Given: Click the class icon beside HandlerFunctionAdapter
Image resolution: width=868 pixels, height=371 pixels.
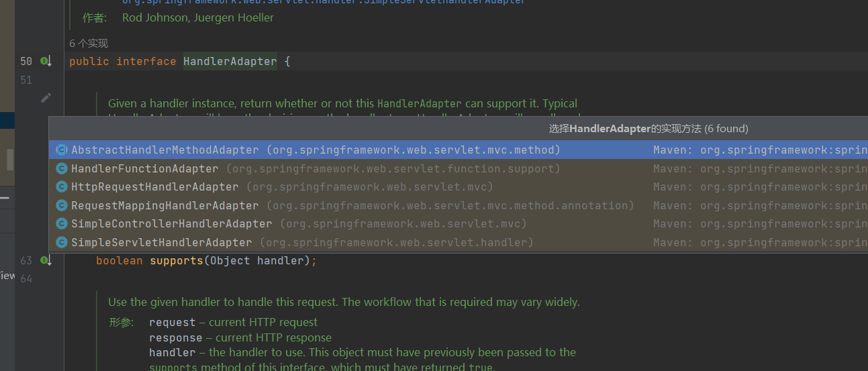Looking at the screenshot, I should pos(62,168).
